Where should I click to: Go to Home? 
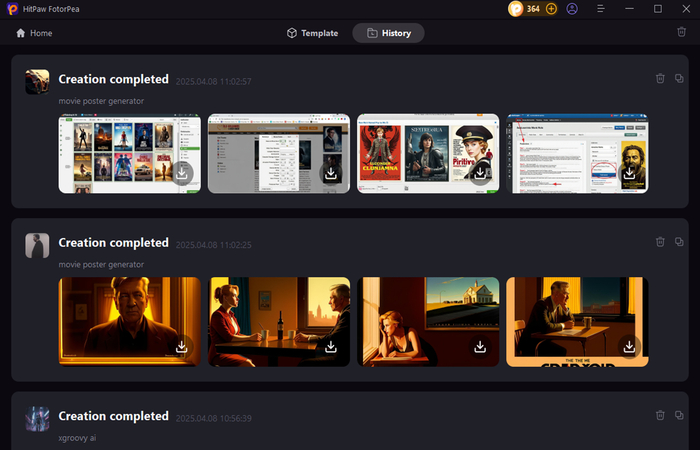click(x=34, y=33)
